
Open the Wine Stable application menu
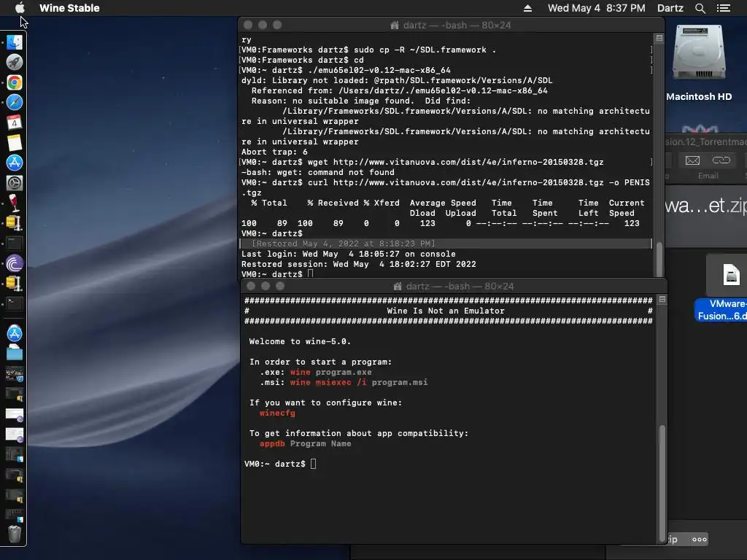pos(69,8)
